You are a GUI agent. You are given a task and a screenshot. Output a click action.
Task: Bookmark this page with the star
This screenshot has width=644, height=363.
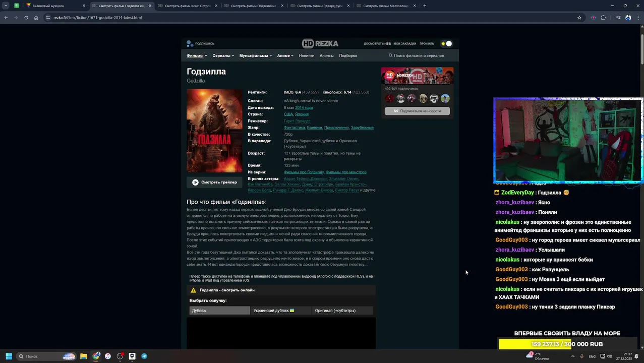coord(579,18)
